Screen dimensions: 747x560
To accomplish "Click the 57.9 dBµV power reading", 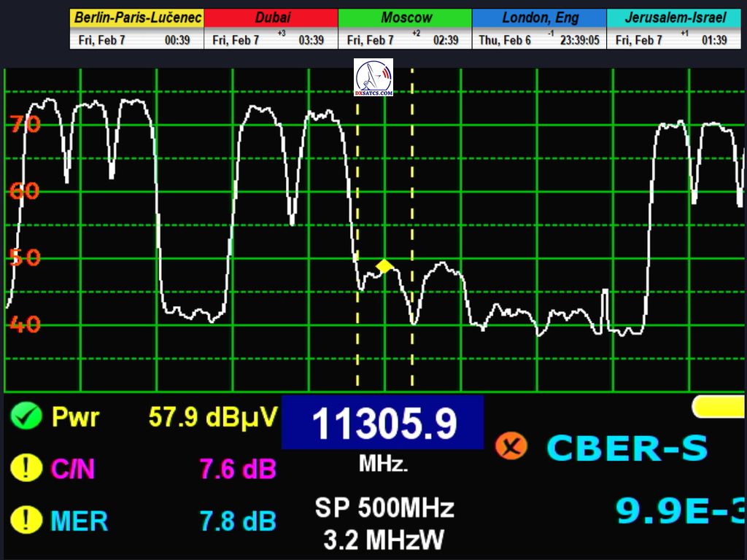I will tap(212, 417).
